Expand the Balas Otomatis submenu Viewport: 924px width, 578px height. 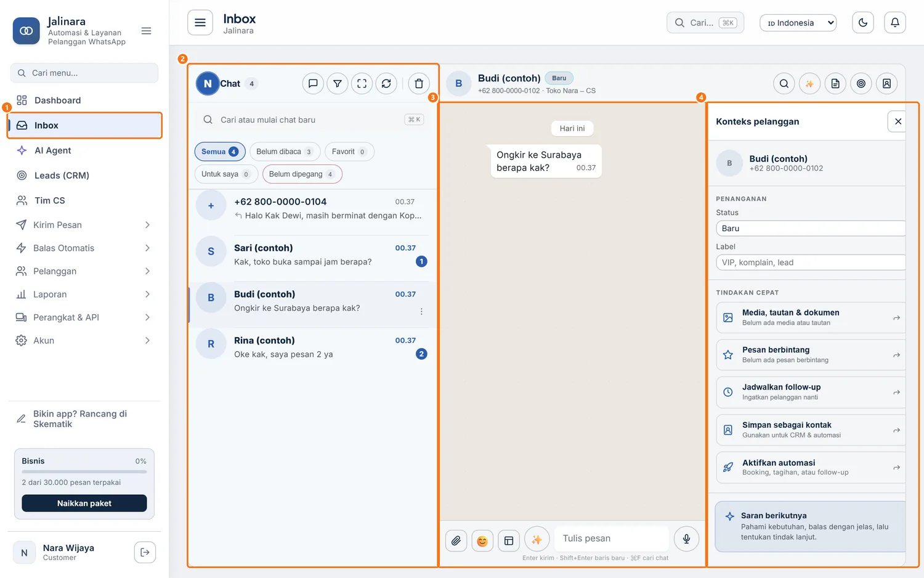[83, 248]
